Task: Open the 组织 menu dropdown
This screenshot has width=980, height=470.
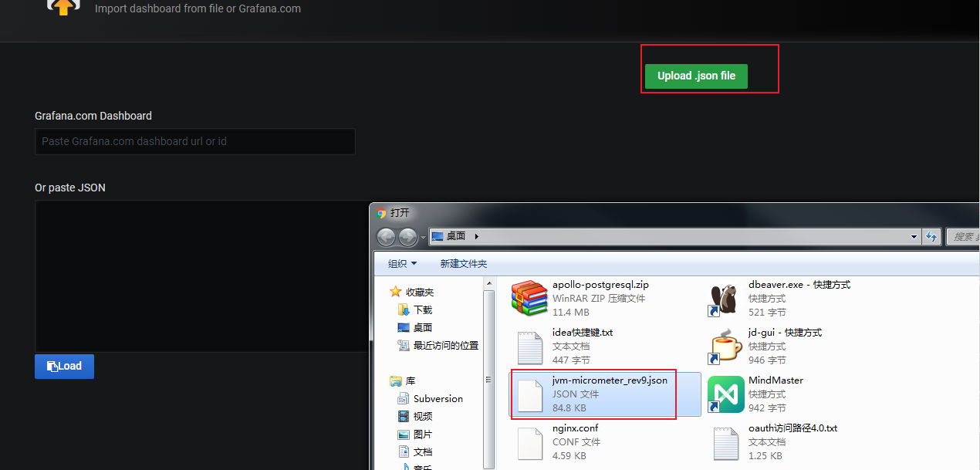Action: [x=402, y=263]
